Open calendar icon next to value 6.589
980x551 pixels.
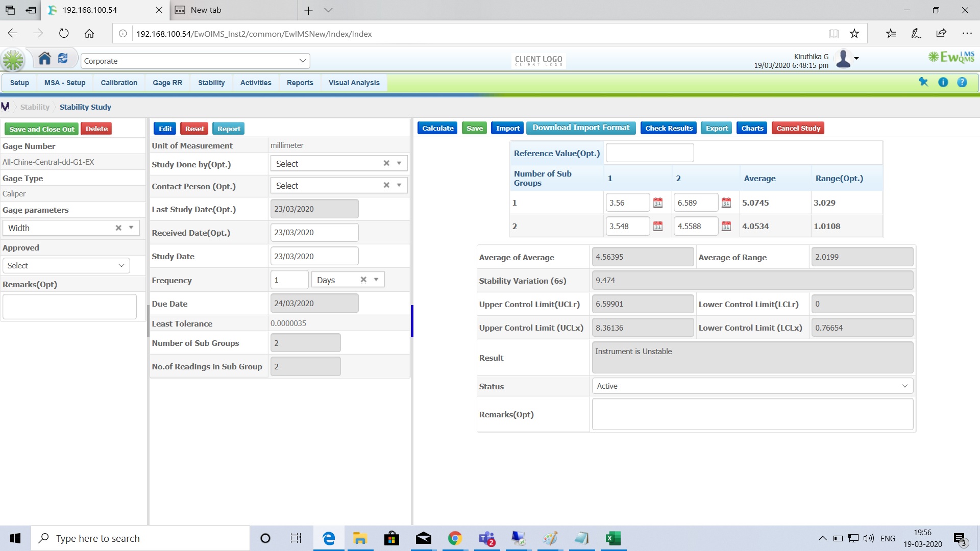(726, 203)
